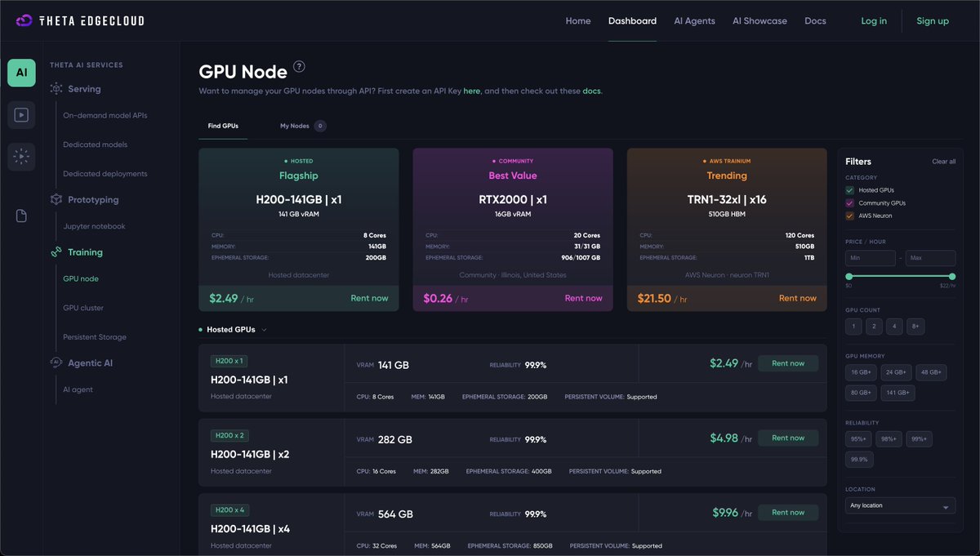Click the Log in button
The image size is (980, 556).
(874, 21)
